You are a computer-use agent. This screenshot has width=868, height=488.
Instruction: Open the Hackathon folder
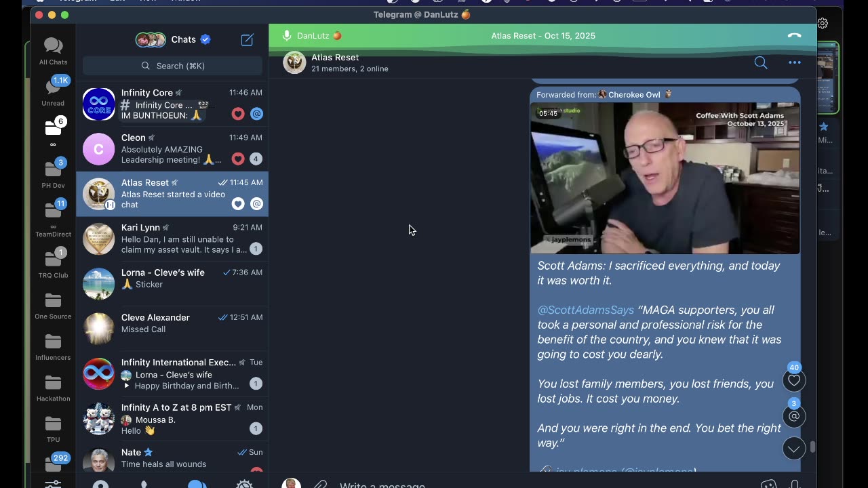pyautogui.click(x=53, y=387)
